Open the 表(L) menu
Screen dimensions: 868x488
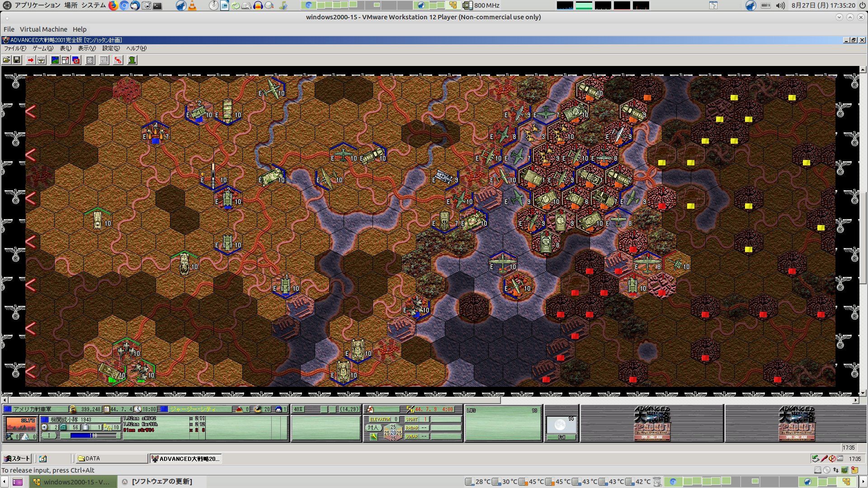(66, 48)
